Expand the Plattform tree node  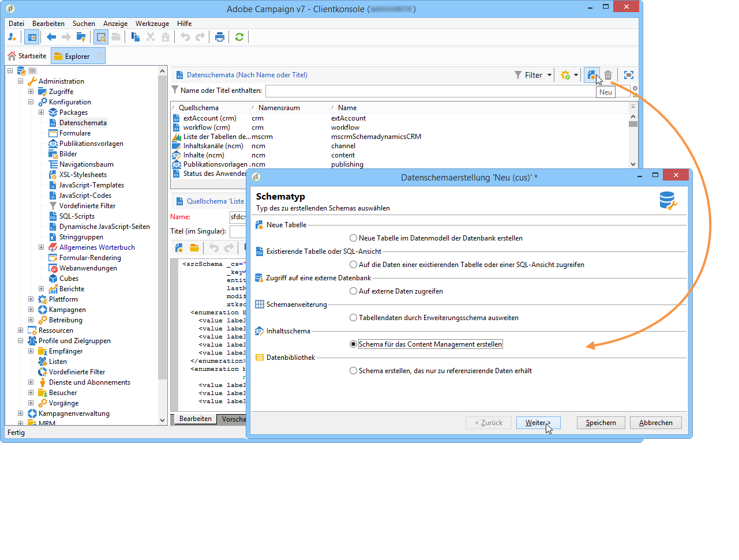pyautogui.click(x=31, y=299)
